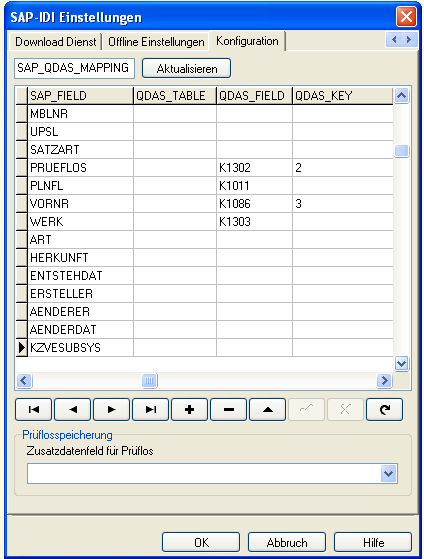Select the ERSTELLER row cell
Image resolution: width=424 pixels, height=559 pixels.
tap(80, 294)
